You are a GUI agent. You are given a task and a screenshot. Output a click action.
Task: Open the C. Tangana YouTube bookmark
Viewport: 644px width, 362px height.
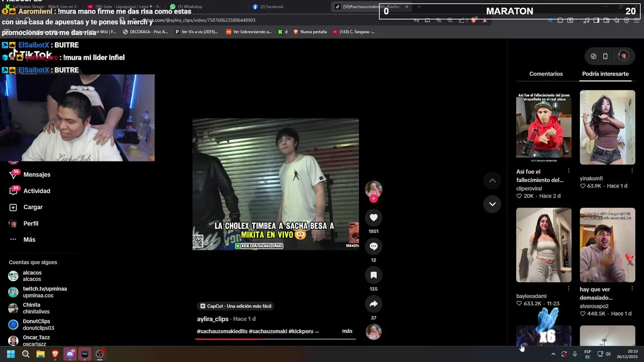pyautogui.click(x=354, y=32)
